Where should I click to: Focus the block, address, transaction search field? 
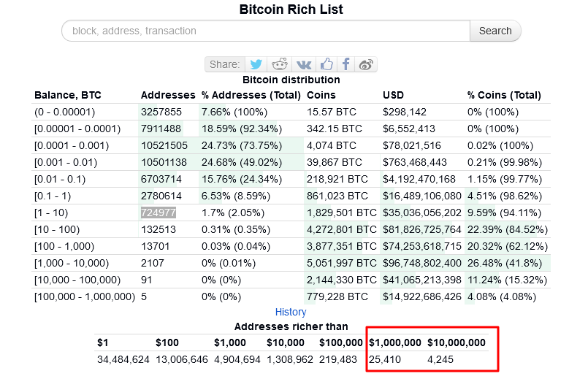point(265,31)
